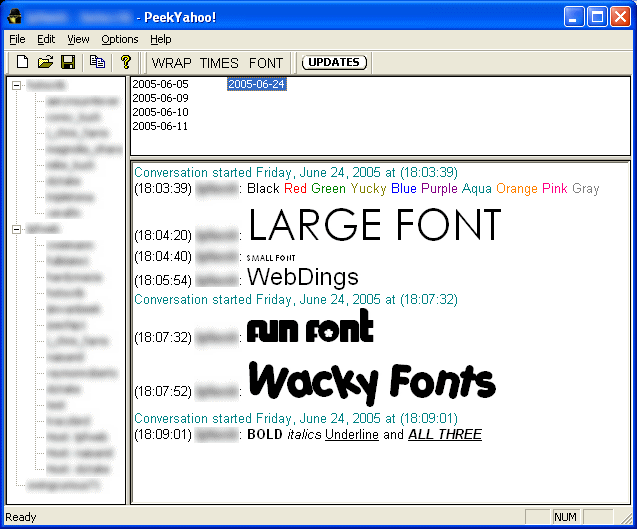Click the underlined ALL THREE text
The width and height of the screenshot is (637, 529).
pos(445,434)
